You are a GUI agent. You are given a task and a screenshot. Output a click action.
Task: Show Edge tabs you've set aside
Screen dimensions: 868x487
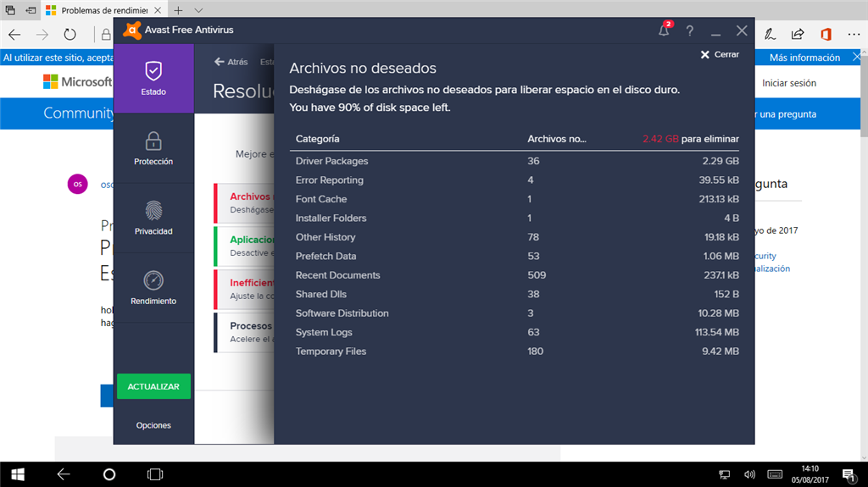coord(10,10)
